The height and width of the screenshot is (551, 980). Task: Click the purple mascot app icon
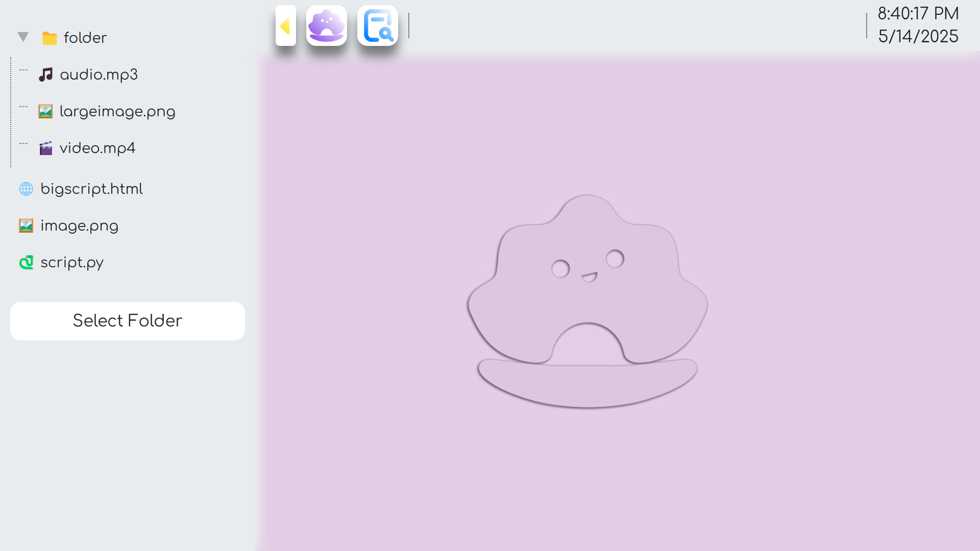coord(326,26)
